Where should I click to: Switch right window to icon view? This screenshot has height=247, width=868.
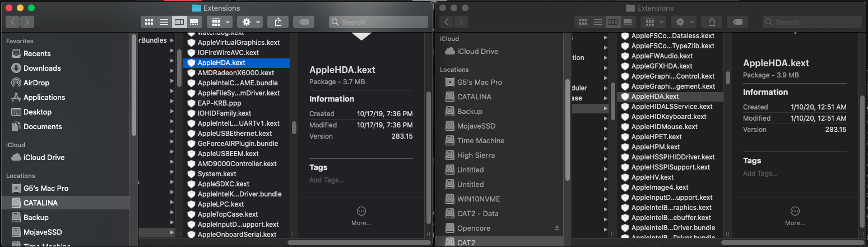point(583,22)
